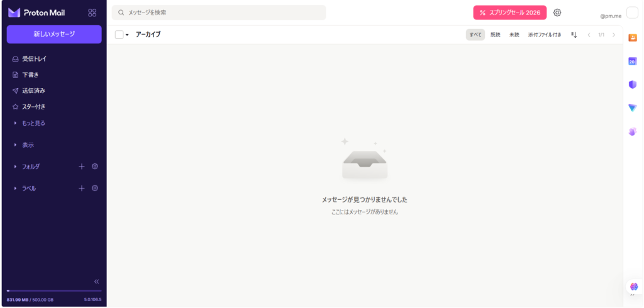644x308 pixels.
Task: Select the すべて filter
Action: click(x=475, y=35)
